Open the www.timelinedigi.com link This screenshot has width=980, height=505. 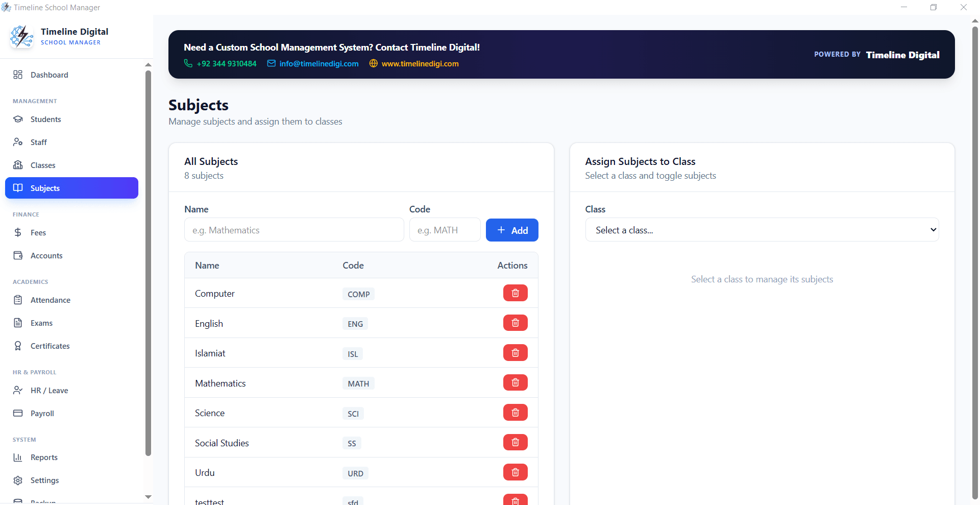pyautogui.click(x=420, y=63)
